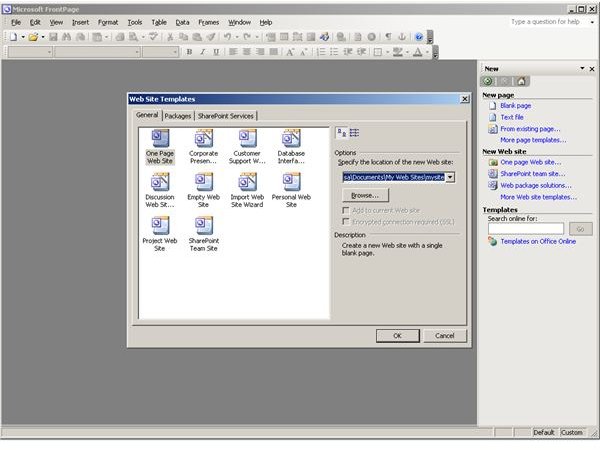The width and height of the screenshot is (600, 450).
Task: Click the OK button
Action: tap(398, 336)
